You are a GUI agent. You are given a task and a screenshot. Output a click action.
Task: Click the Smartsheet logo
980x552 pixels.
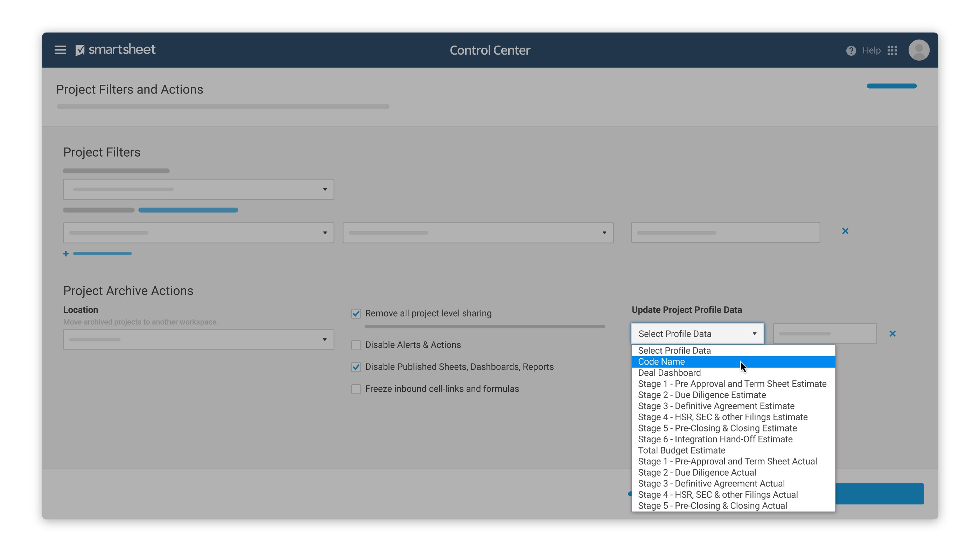(115, 49)
